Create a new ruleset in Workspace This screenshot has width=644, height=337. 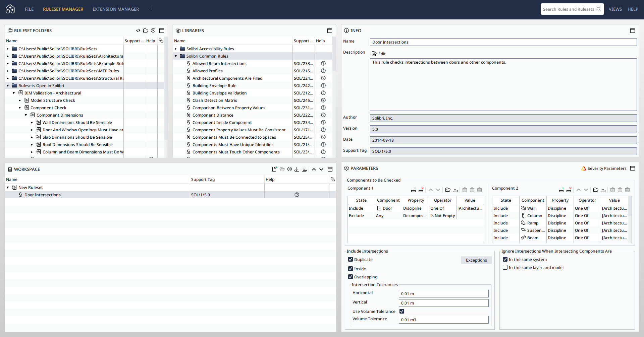pyautogui.click(x=274, y=169)
